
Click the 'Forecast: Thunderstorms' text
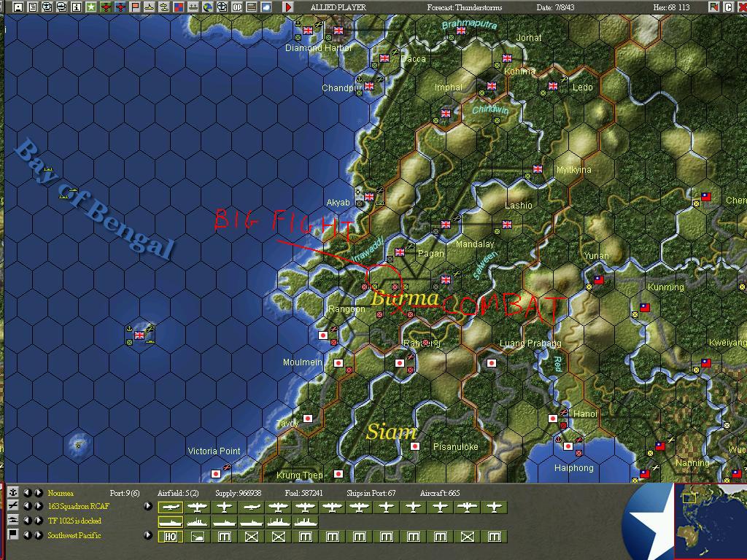pos(465,7)
